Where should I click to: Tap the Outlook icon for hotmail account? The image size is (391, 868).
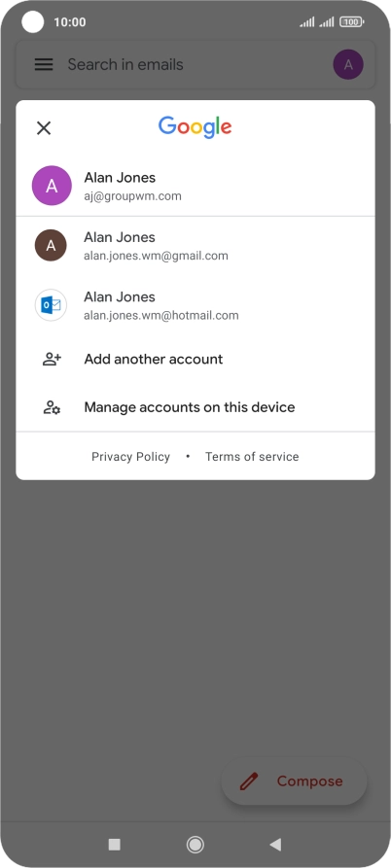51,305
